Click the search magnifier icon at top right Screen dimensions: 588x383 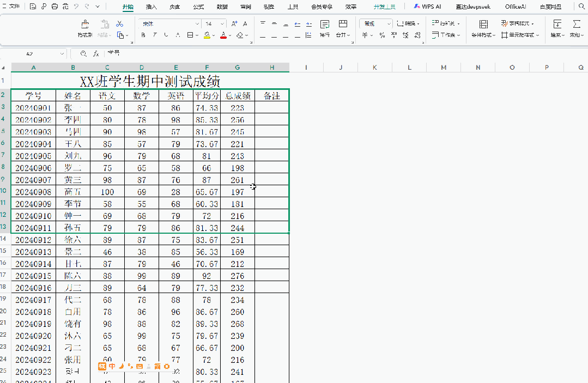pyautogui.click(x=581, y=7)
